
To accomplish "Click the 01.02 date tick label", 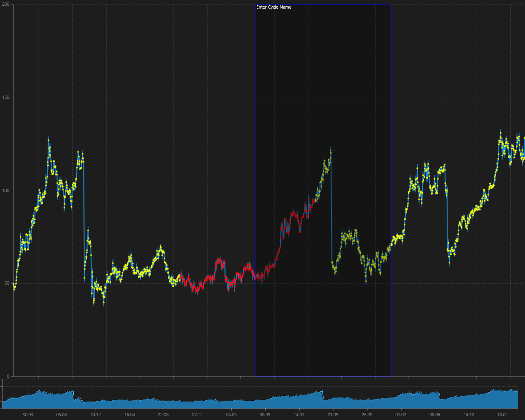I will tap(401, 415).
